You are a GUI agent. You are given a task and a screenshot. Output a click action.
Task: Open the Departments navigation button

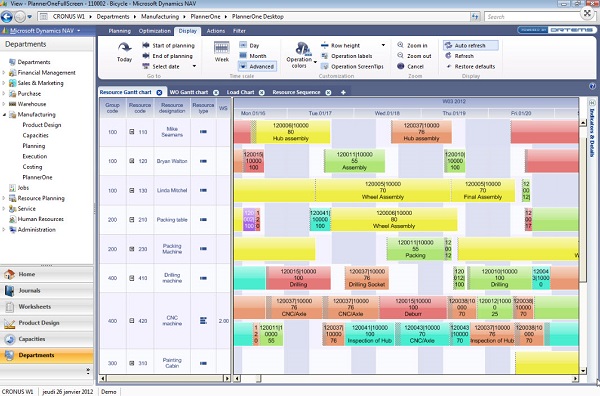pyautogui.click(x=46, y=355)
